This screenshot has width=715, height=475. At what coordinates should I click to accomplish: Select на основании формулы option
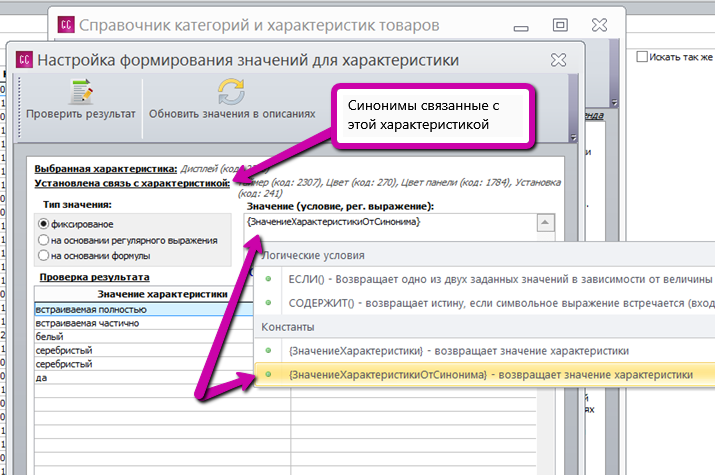43,255
